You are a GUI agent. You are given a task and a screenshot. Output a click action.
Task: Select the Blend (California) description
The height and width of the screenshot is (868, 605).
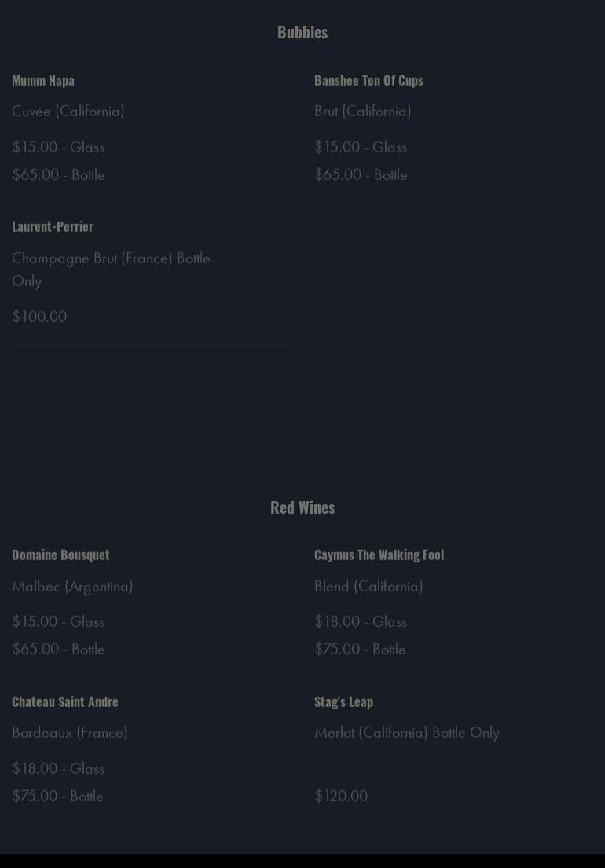pos(368,586)
